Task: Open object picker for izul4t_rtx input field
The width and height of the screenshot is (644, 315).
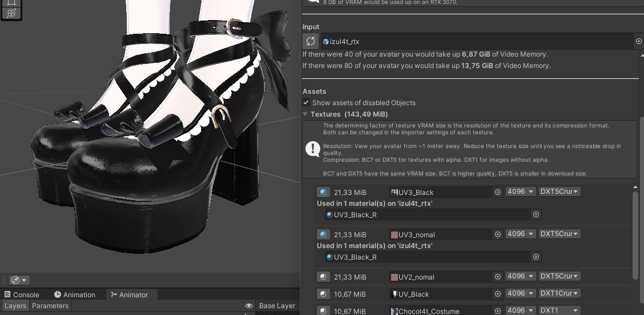Action: pos(638,41)
